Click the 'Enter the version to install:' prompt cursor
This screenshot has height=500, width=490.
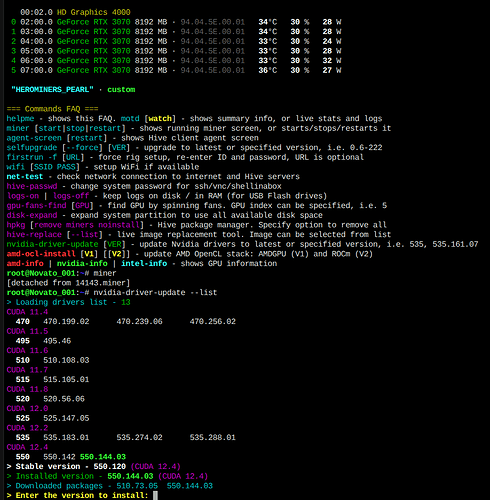155,495
